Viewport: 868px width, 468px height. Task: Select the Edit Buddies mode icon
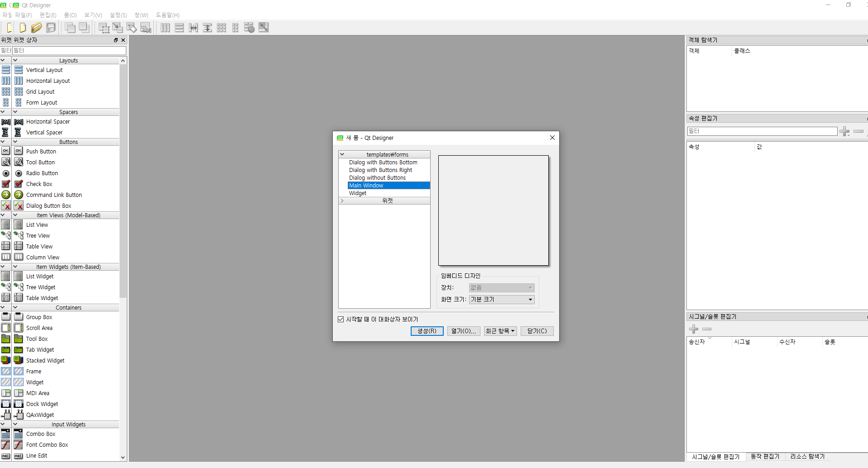point(132,28)
